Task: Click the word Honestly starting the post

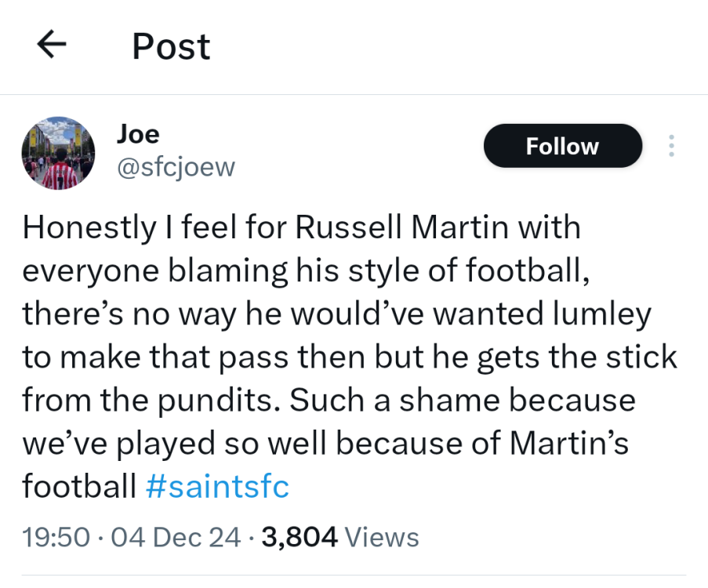Action: (x=89, y=228)
